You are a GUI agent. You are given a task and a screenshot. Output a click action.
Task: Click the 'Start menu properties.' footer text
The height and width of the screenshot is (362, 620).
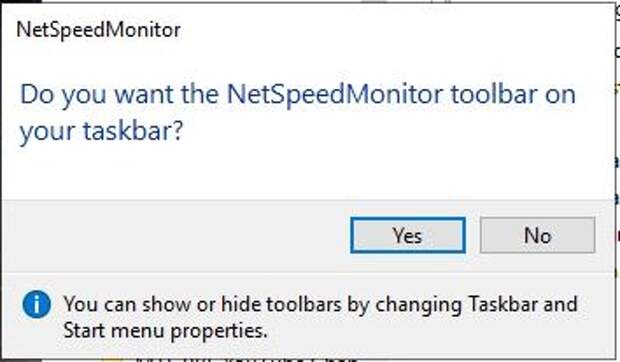click(165, 330)
